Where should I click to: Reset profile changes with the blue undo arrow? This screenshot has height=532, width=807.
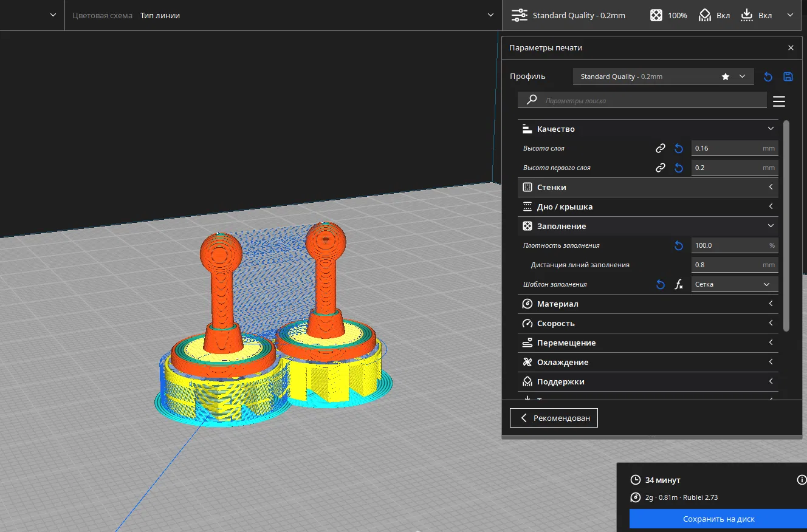[x=768, y=77]
